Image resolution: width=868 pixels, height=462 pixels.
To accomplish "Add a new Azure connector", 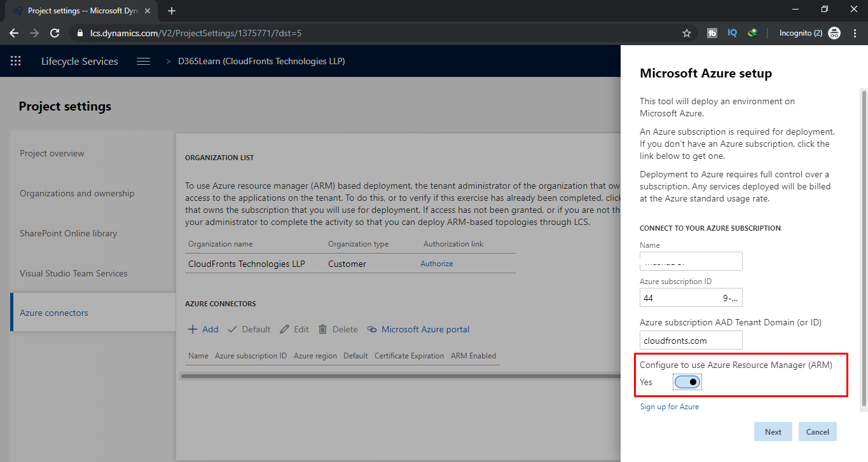I will click(203, 329).
